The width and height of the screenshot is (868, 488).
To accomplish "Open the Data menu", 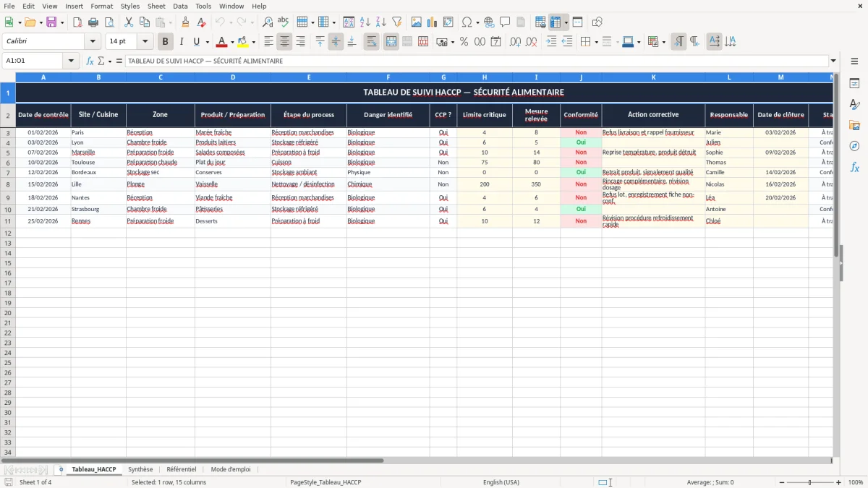I will (x=180, y=6).
